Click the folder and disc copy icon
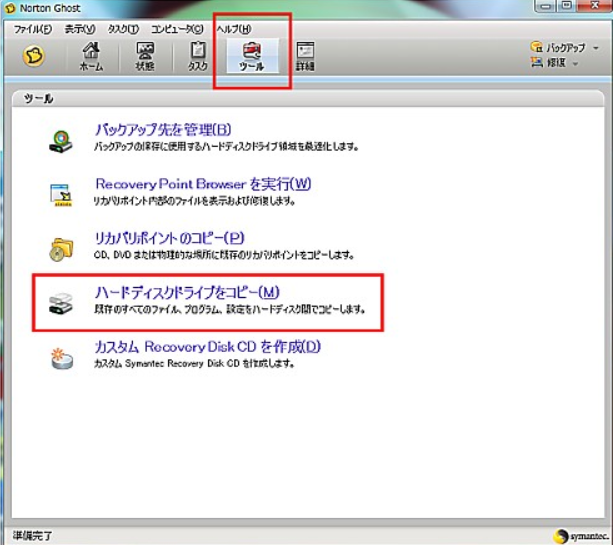The width and height of the screenshot is (613, 545). pyautogui.click(x=61, y=249)
